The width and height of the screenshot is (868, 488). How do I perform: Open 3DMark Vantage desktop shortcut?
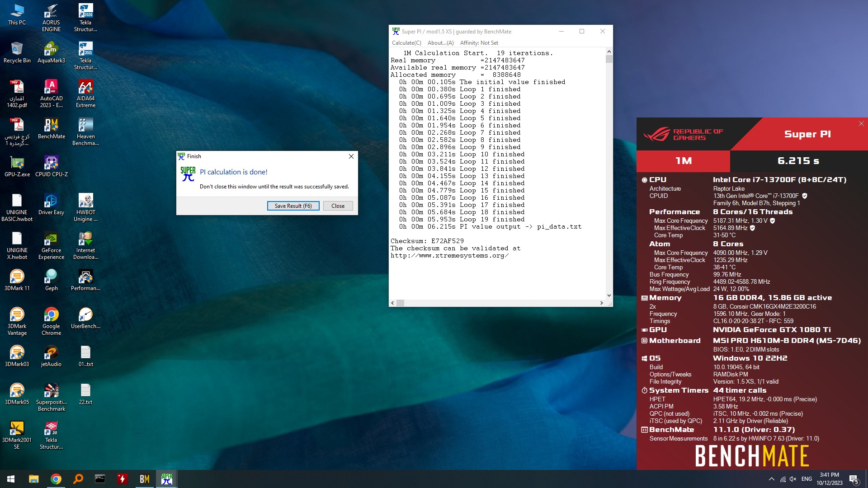click(17, 321)
